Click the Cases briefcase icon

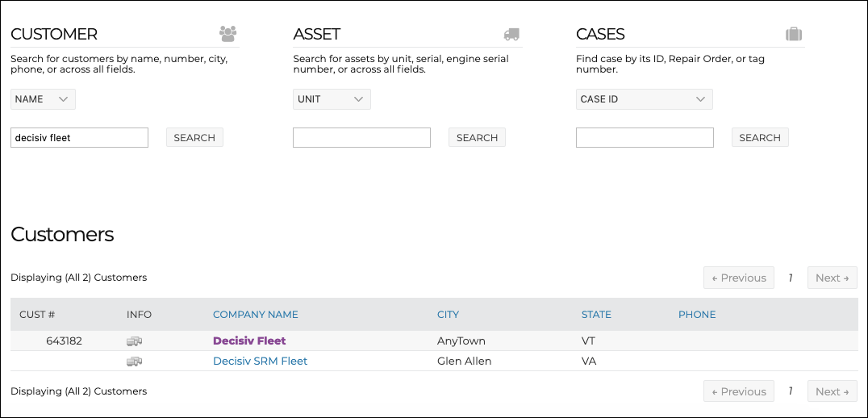[794, 34]
